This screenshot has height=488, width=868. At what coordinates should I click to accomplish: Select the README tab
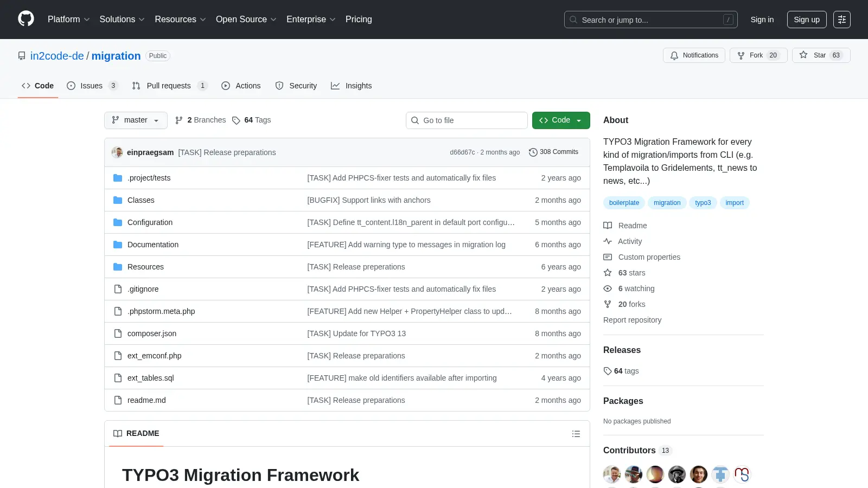coord(136,433)
